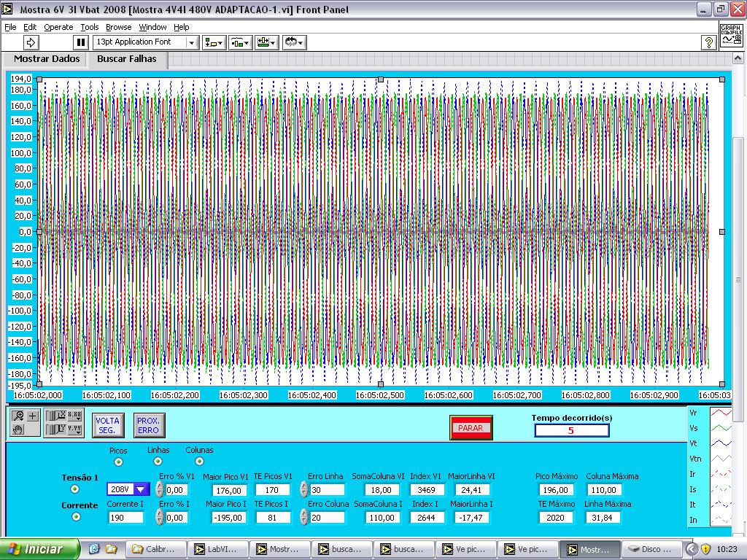Viewport: 747px width, 560px height.
Task: Open the Window menu
Action: click(x=153, y=27)
